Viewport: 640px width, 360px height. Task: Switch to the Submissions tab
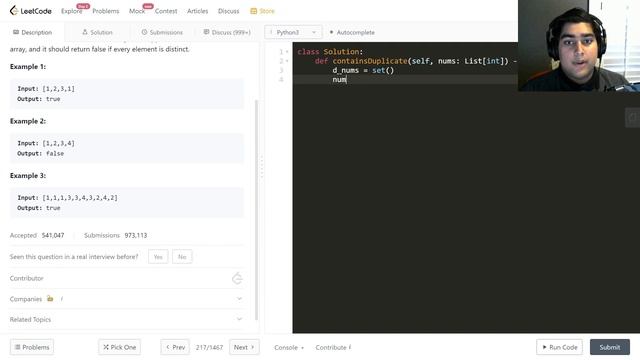point(162,32)
